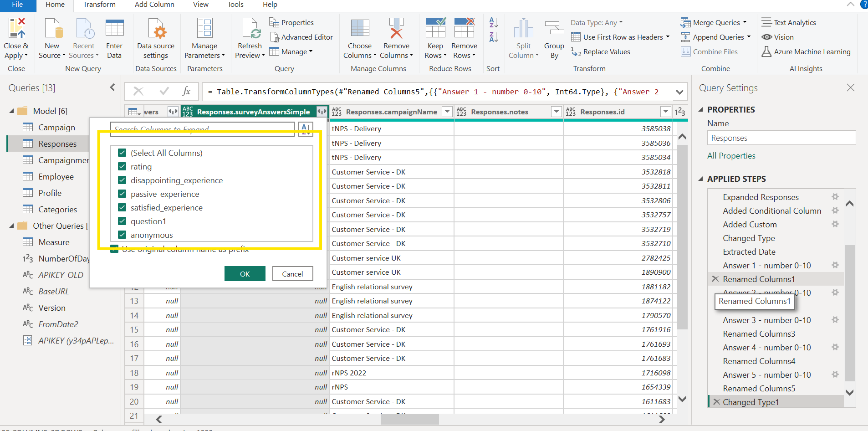Toggle the anonymous column checkbox
The image size is (868, 431).
click(x=122, y=235)
